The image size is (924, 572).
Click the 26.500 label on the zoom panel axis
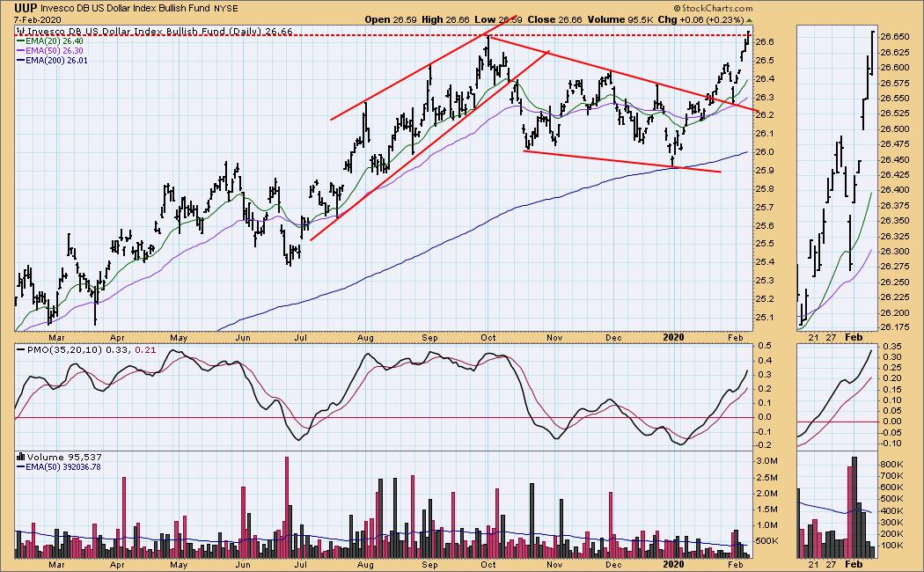pyautogui.click(x=894, y=128)
